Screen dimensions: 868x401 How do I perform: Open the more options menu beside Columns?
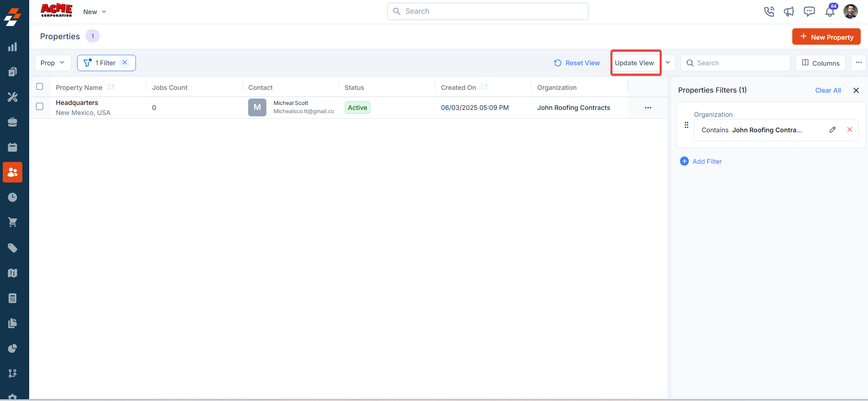click(858, 62)
